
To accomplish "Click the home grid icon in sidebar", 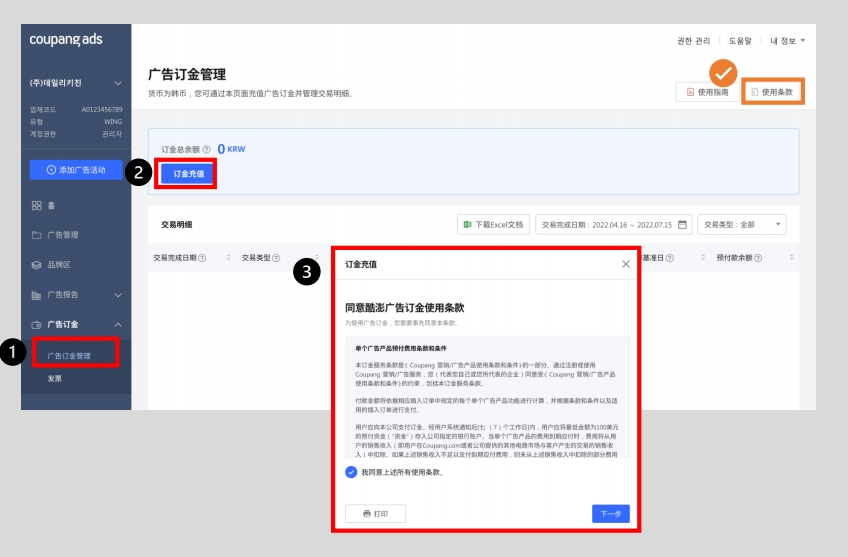I will (36, 205).
